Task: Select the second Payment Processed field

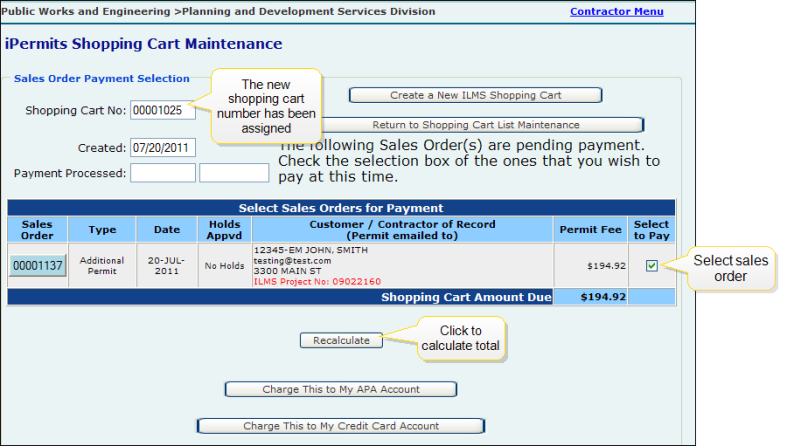Action: tap(234, 173)
